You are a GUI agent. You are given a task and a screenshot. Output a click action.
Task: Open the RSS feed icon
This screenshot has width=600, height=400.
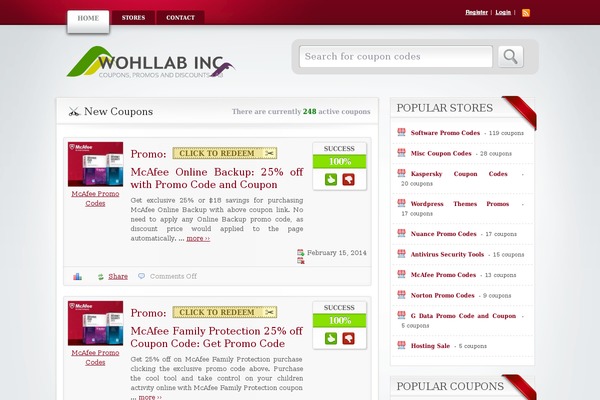pos(526,13)
